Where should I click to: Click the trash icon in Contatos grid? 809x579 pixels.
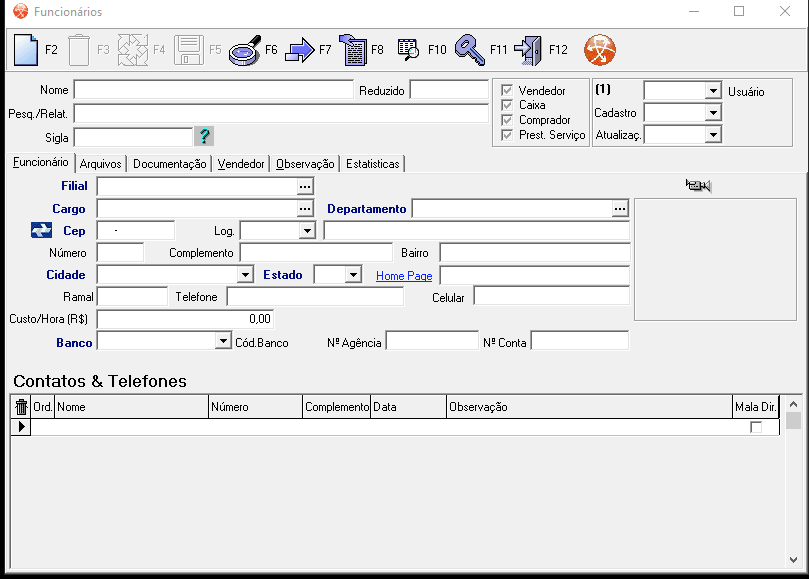pyautogui.click(x=21, y=407)
